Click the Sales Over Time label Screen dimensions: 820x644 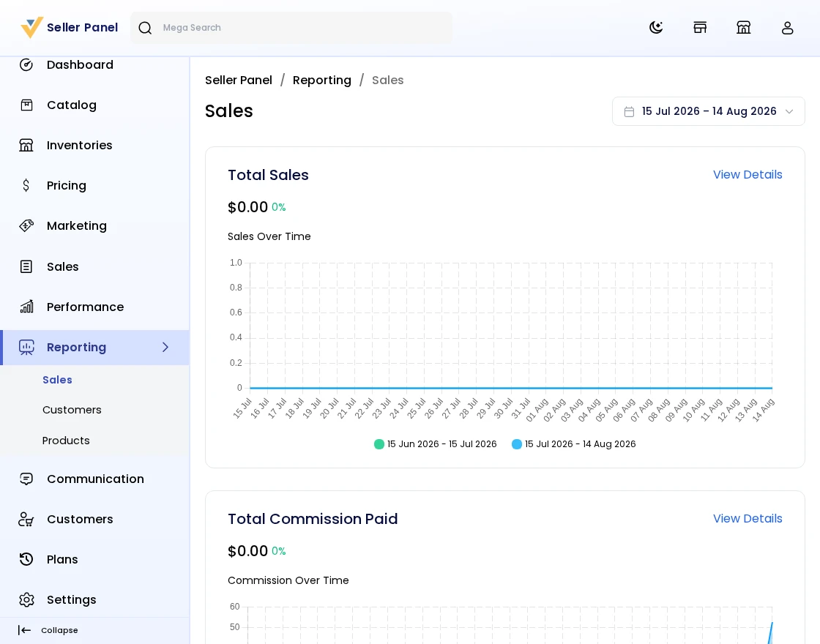(269, 236)
